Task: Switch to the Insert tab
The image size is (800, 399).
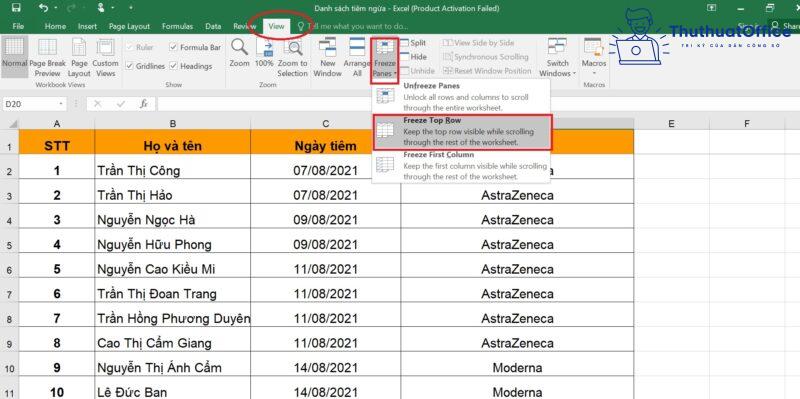Action: [88, 26]
